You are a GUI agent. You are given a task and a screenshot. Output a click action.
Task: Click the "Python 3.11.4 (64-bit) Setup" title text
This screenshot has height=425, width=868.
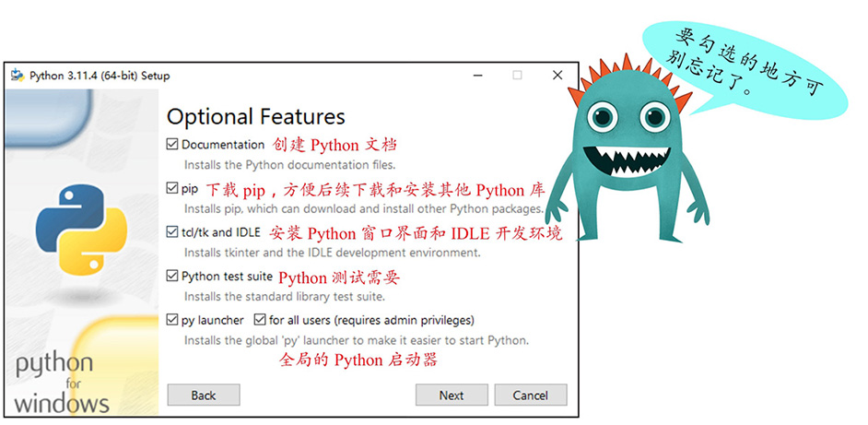[x=100, y=76]
